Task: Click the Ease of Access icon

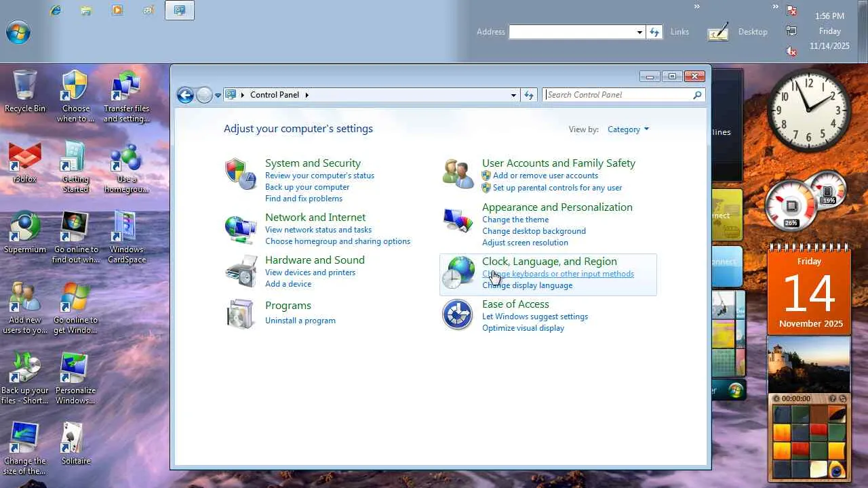Action: point(458,315)
